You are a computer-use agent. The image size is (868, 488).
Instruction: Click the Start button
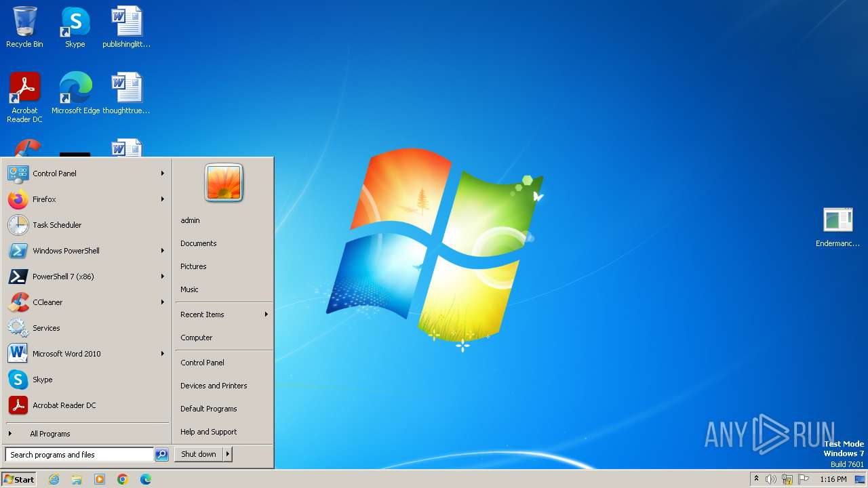coord(19,479)
